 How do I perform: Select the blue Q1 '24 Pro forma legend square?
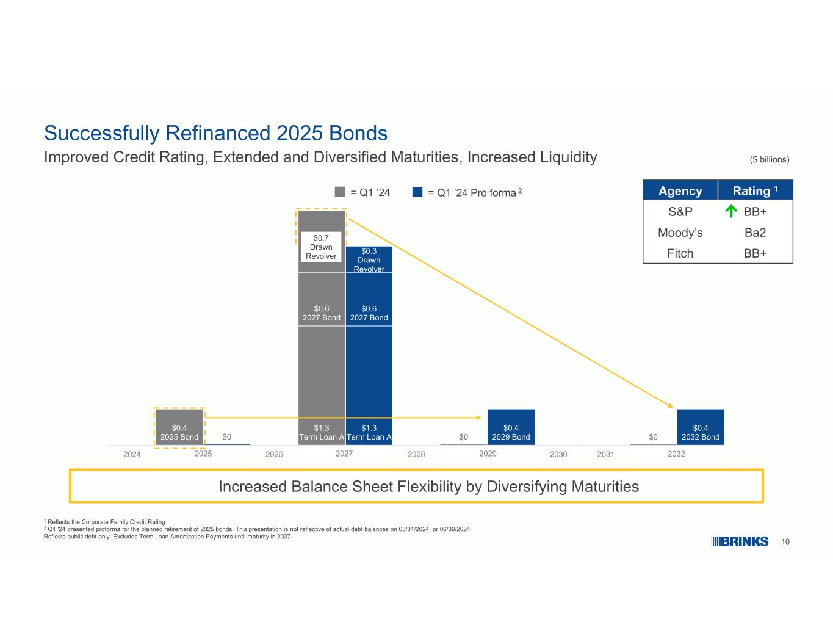[417, 192]
